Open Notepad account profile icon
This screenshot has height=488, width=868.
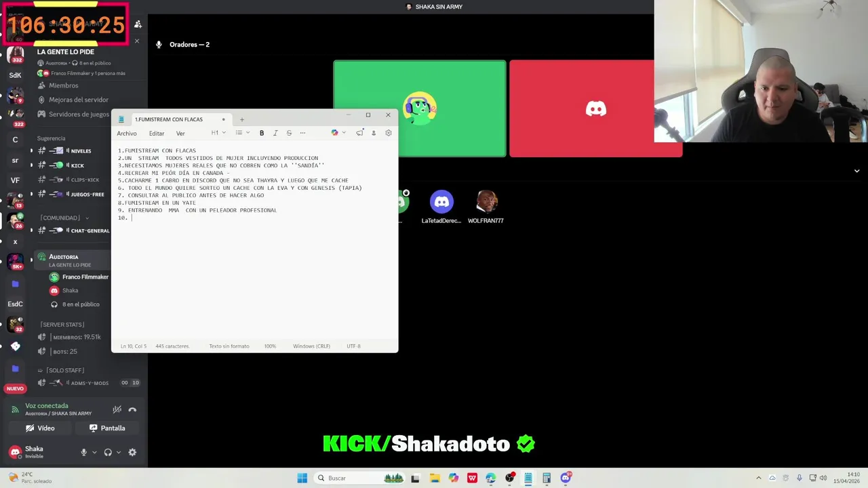coord(373,133)
